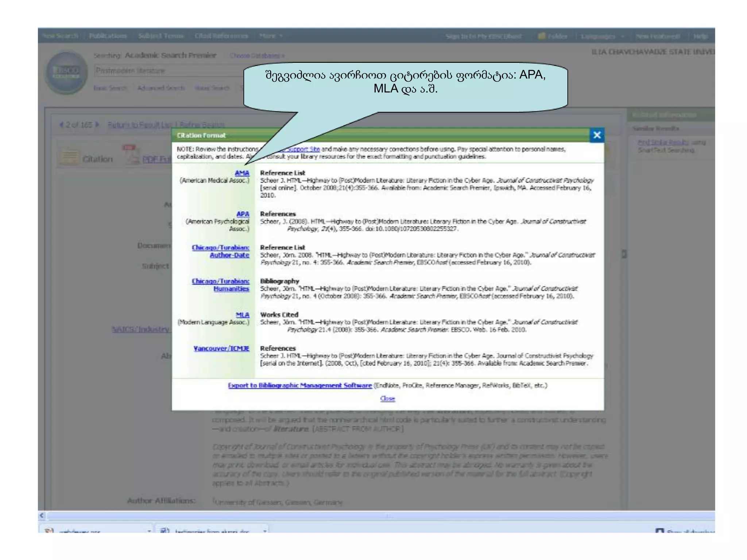This screenshot has width=747, height=560.
Task: Open the Vancouver/ICMJE format link
Action: point(221,348)
